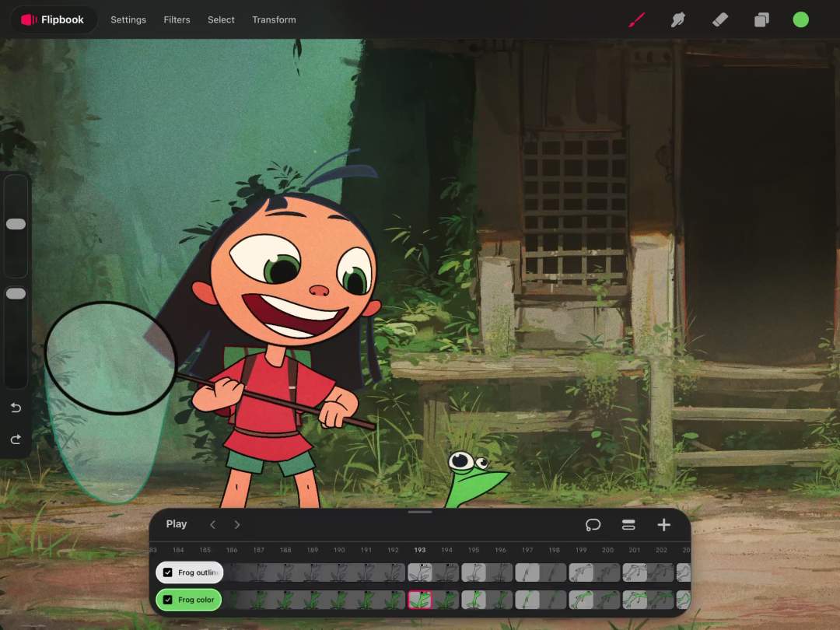Select Frog outline frame 188 thumbnail
Image resolution: width=840 pixels, height=630 pixels.
click(x=285, y=572)
